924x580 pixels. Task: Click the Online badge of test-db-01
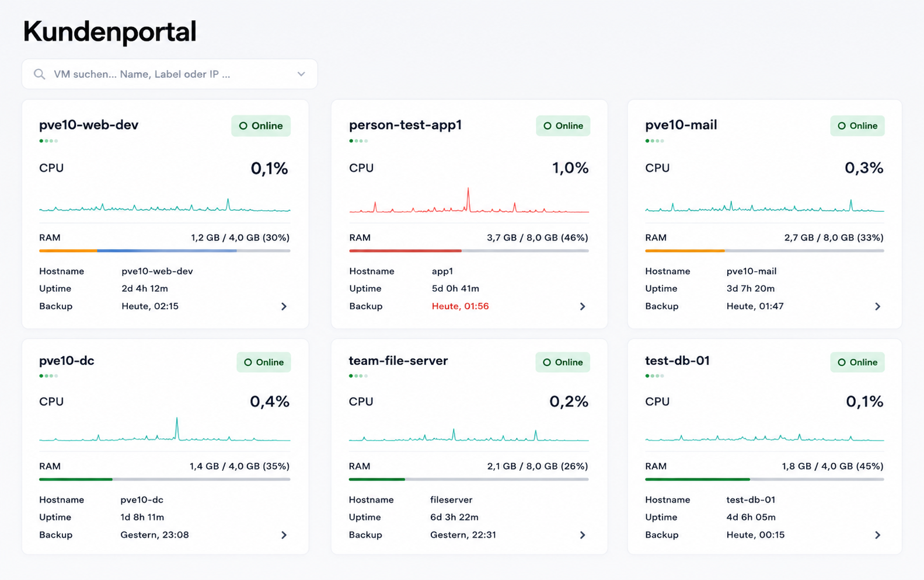point(857,362)
